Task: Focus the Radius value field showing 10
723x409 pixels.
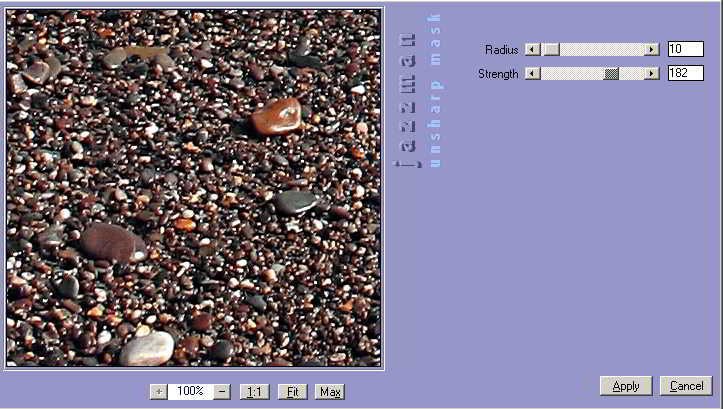Action: click(685, 49)
